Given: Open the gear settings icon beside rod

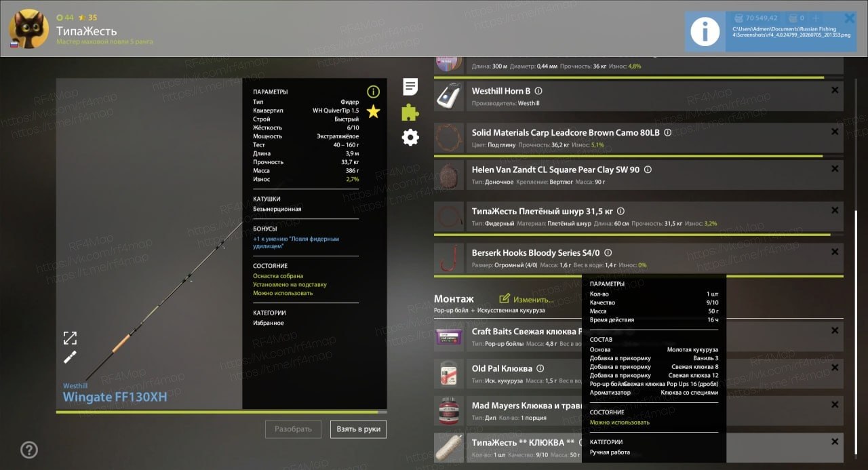Looking at the screenshot, I should click(410, 138).
